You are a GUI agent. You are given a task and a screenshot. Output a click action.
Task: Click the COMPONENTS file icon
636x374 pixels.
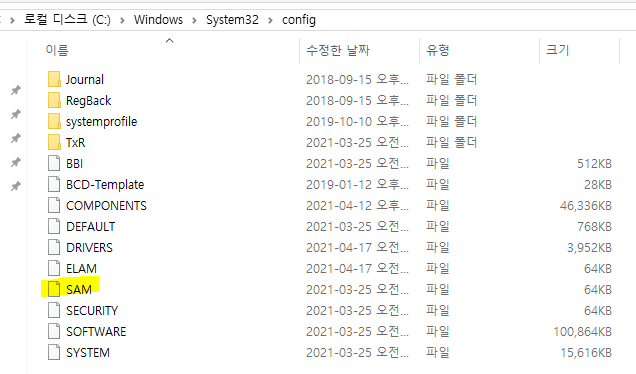[x=54, y=206]
